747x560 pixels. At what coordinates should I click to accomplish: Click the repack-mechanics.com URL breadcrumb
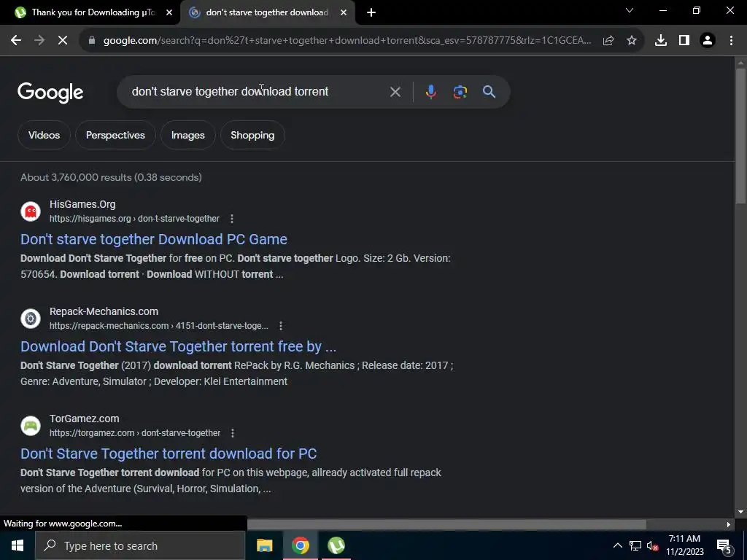(x=158, y=326)
